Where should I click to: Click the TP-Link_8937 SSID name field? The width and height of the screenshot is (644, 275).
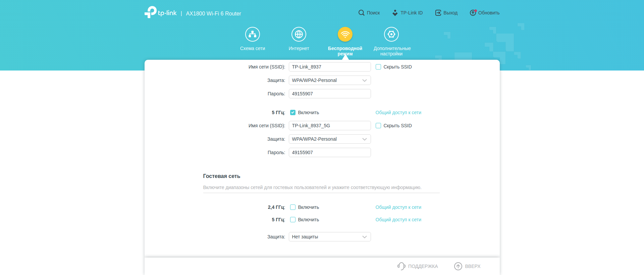tap(329, 67)
